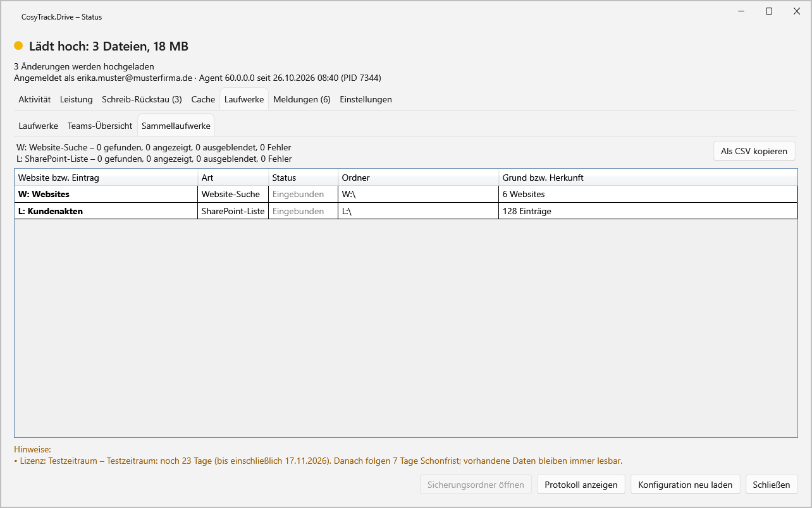Click the Sicherungsordner öffnen button
Screen dimensions: 812x508
point(476,485)
